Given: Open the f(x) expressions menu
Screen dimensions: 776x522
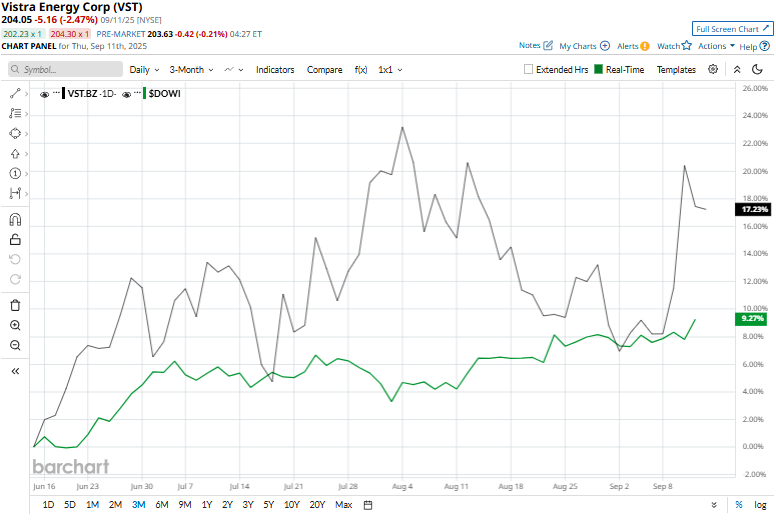Looking at the screenshot, I should pyautogui.click(x=361, y=70).
